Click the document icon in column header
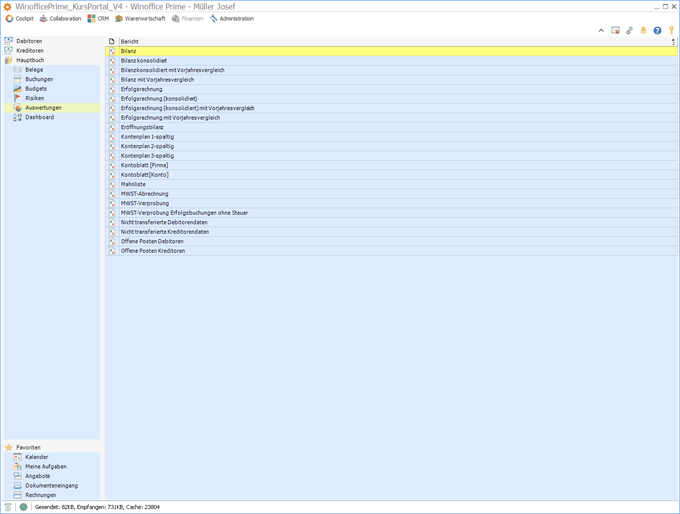 pyautogui.click(x=112, y=41)
